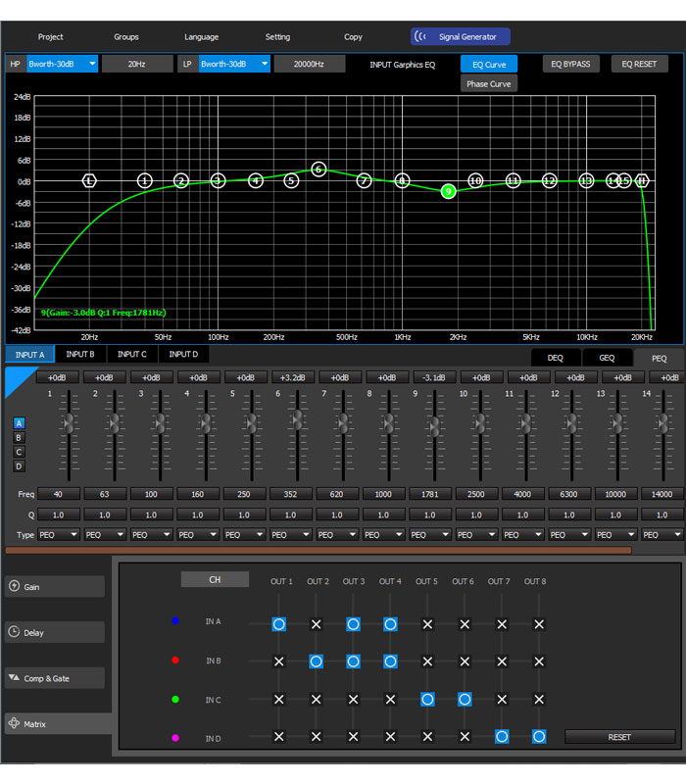686x784 pixels.
Task: Open the HP filter type dropdown
Action: 62,64
